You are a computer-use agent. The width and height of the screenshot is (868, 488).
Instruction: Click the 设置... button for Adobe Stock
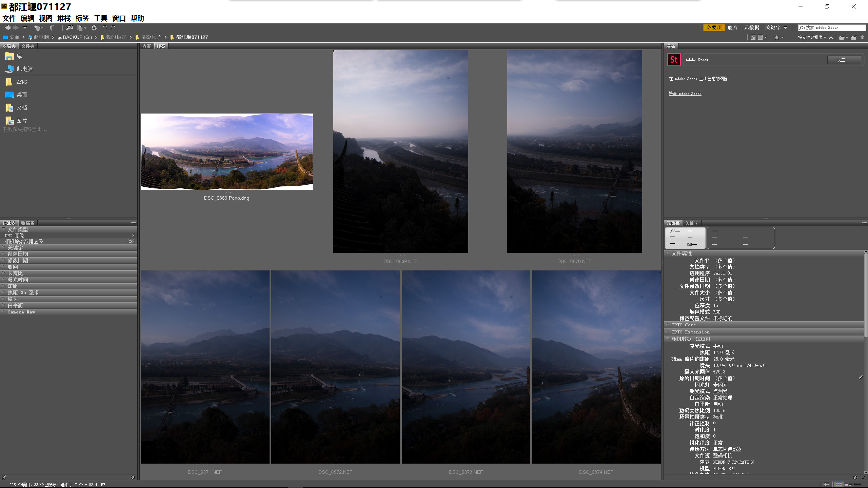coord(844,60)
